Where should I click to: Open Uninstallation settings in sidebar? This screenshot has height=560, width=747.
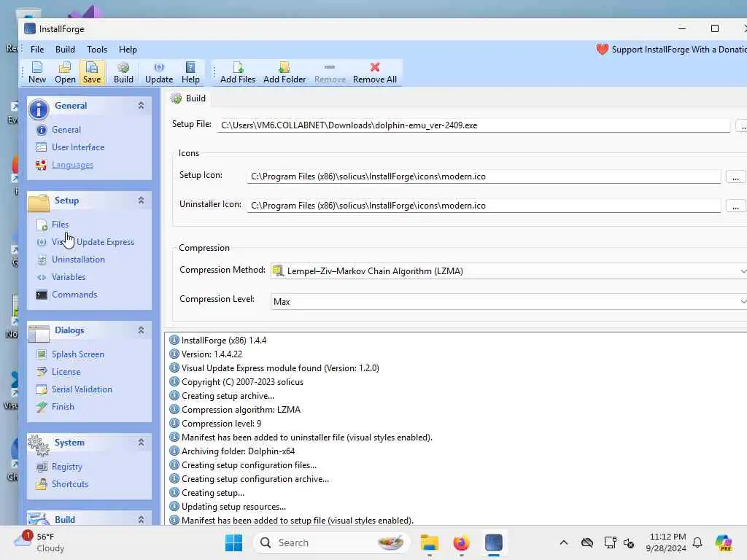click(78, 260)
